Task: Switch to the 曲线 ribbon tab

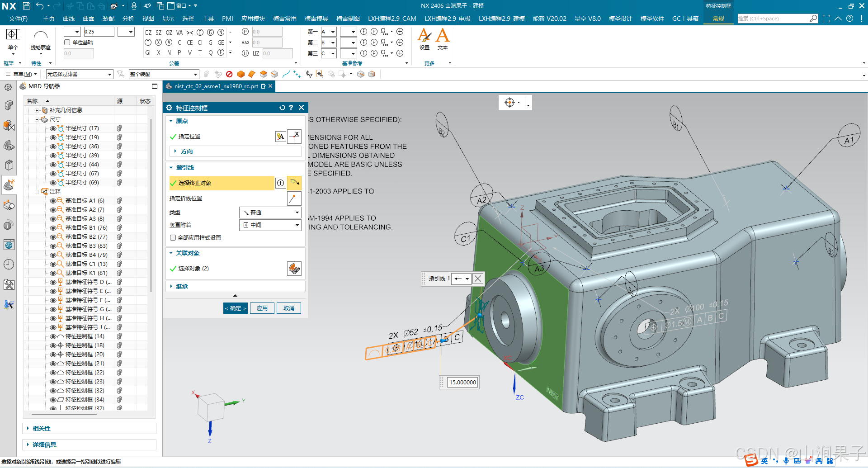Action: tap(69, 19)
